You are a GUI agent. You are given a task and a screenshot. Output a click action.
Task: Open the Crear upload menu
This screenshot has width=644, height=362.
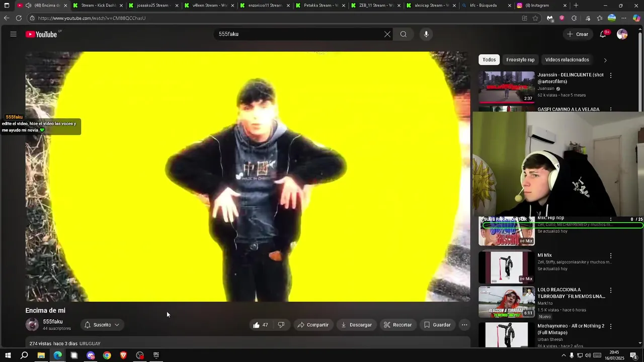[x=578, y=34]
